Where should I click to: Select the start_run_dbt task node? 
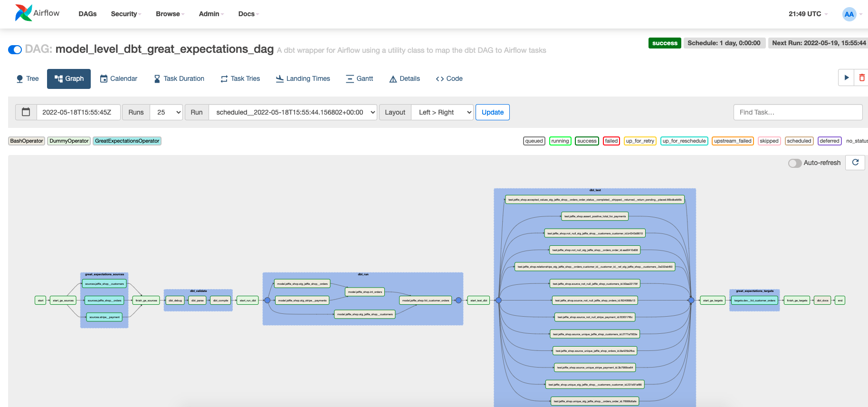click(248, 300)
